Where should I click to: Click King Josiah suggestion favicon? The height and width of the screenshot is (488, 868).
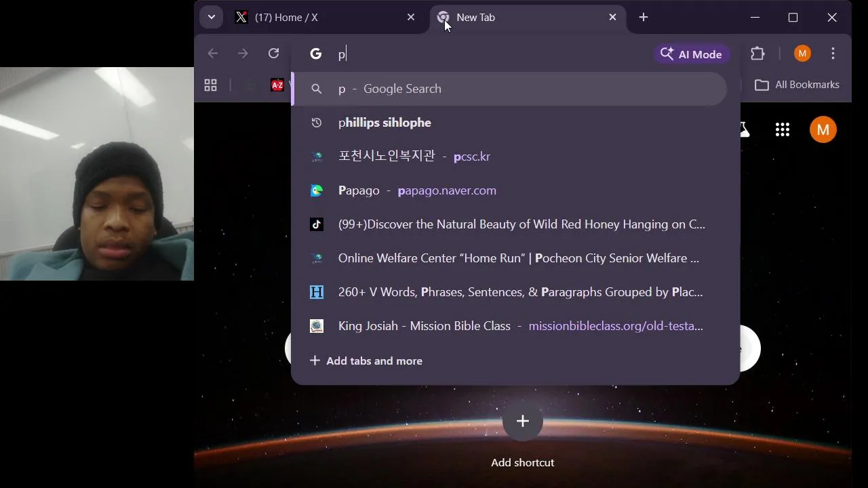[317, 326]
